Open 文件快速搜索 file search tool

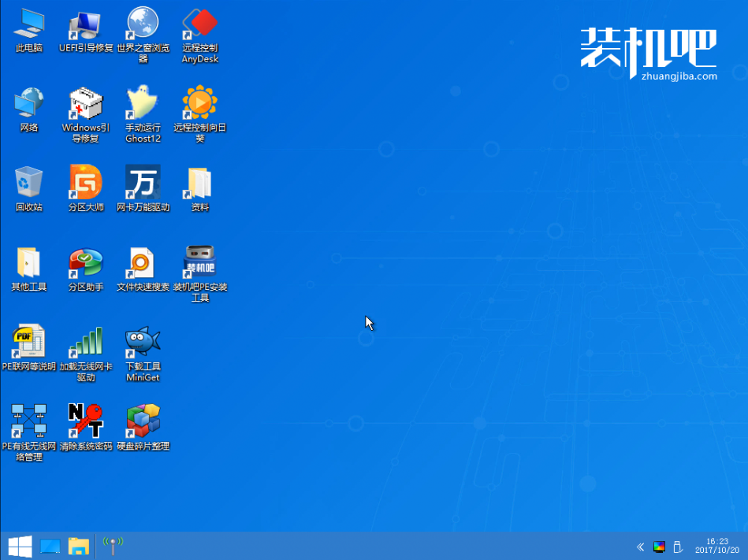143,262
